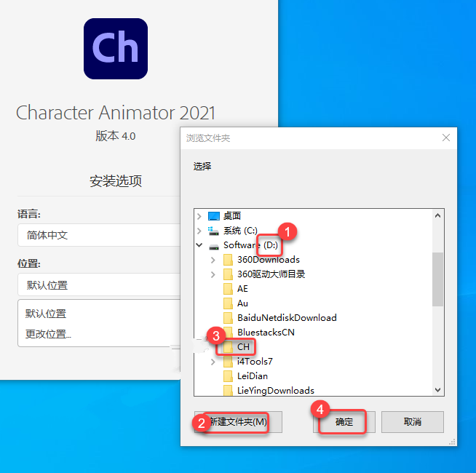Choose 更改位置... from location list
The image size is (476, 473).
click(x=48, y=334)
